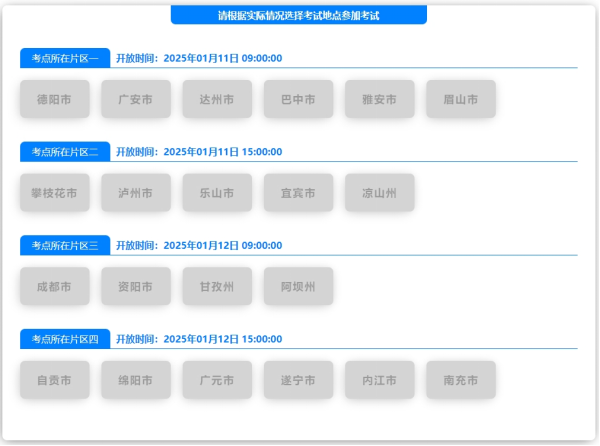Pick the 雅安市 button
This screenshot has width=600, height=446.
[x=380, y=99]
